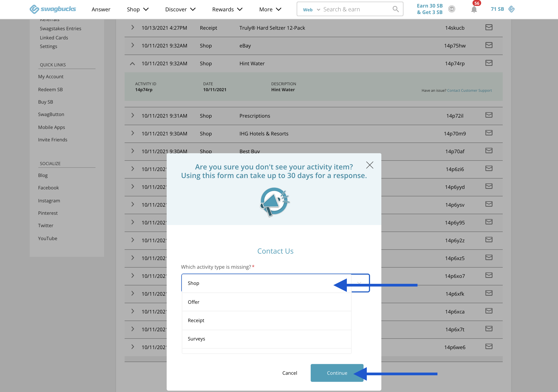
Task: Click Cancel to dismiss contact form
Action: click(290, 373)
